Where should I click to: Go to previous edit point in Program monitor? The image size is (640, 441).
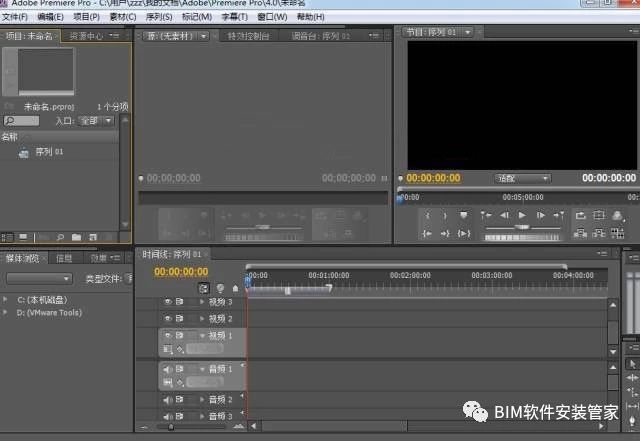(486, 215)
